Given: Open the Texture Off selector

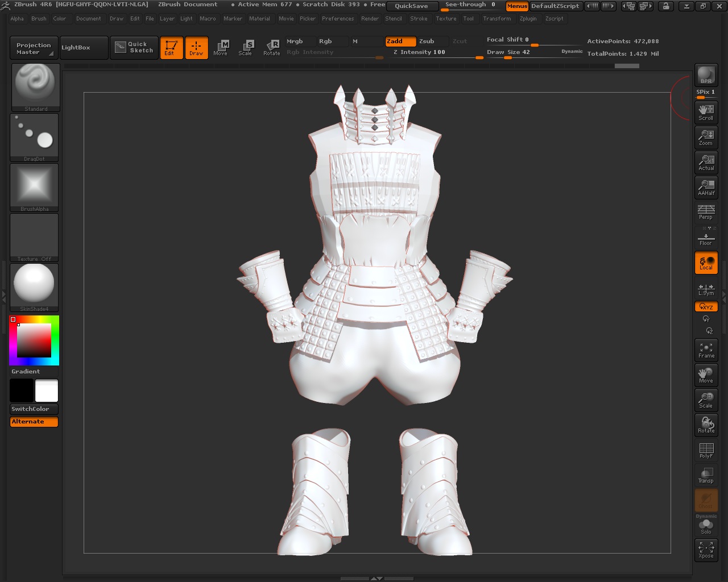Looking at the screenshot, I should tap(34, 238).
